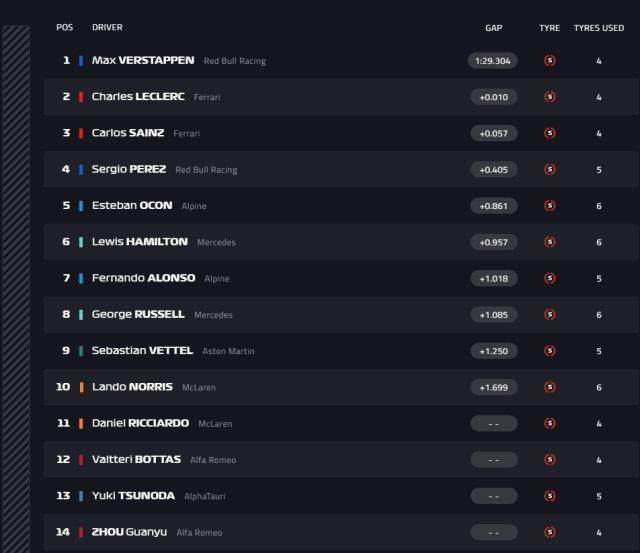Click the TYRES USED column header
This screenshot has width=640, height=553.
[x=598, y=28]
